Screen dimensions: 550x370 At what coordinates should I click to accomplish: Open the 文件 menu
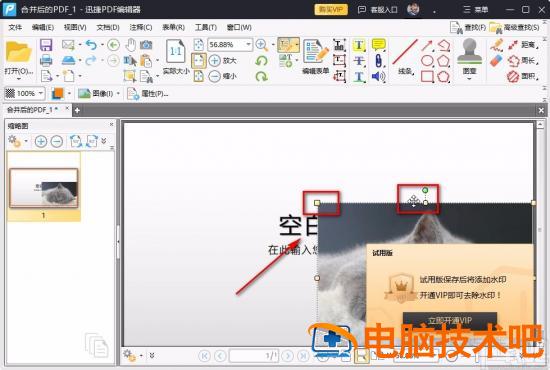pos(15,27)
